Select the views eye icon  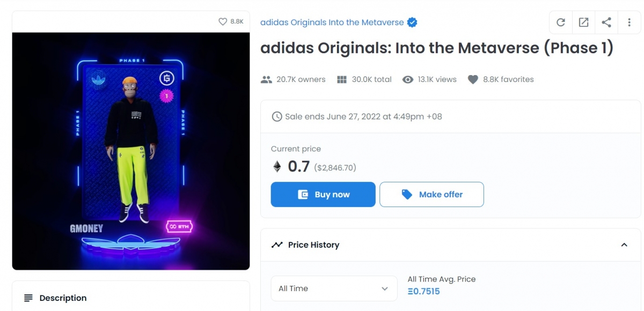coord(408,79)
